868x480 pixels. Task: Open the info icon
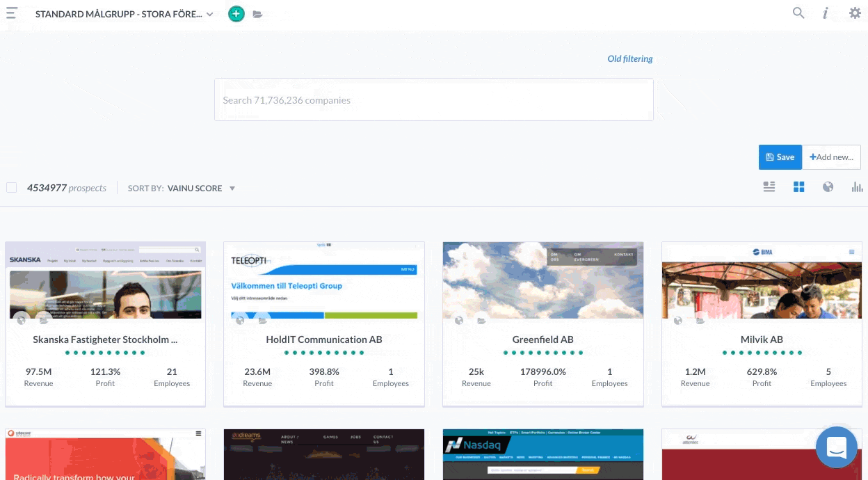826,13
